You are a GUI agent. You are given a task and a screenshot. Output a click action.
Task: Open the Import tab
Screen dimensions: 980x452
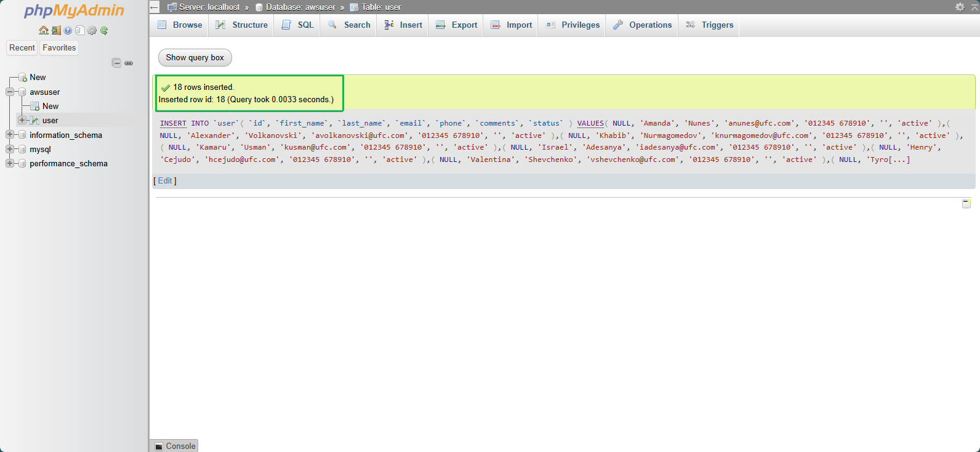[x=511, y=25]
